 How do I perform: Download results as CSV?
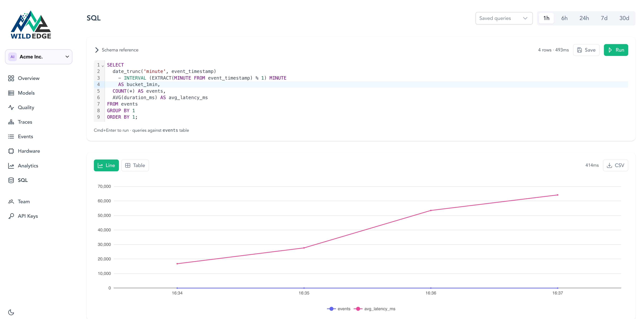(616, 165)
